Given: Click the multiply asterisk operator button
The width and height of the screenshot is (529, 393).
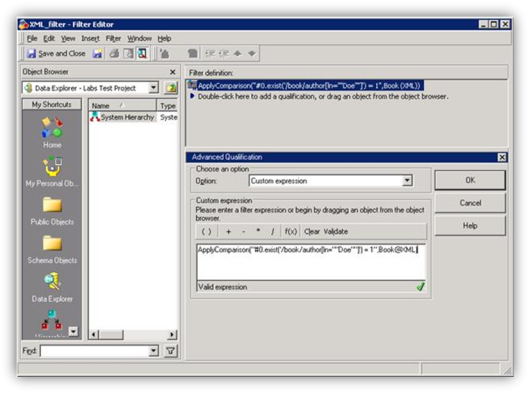Looking at the screenshot, I should click(258, 231).
